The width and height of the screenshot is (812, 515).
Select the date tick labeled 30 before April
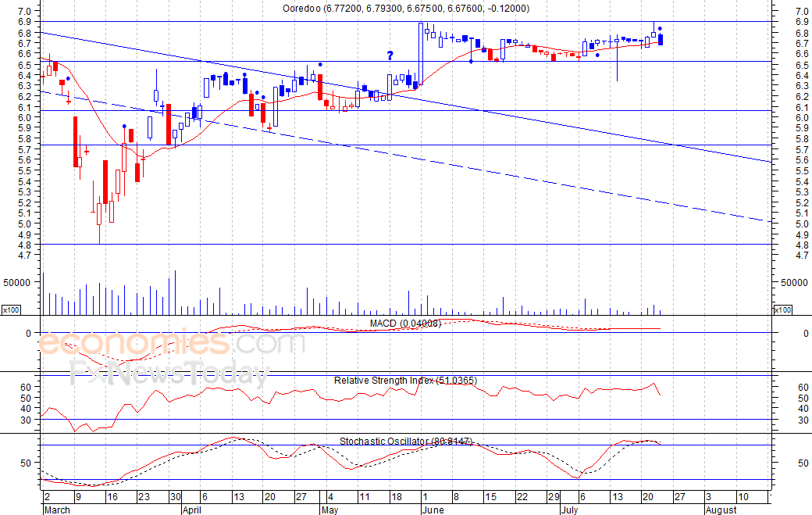click(176, 497)
